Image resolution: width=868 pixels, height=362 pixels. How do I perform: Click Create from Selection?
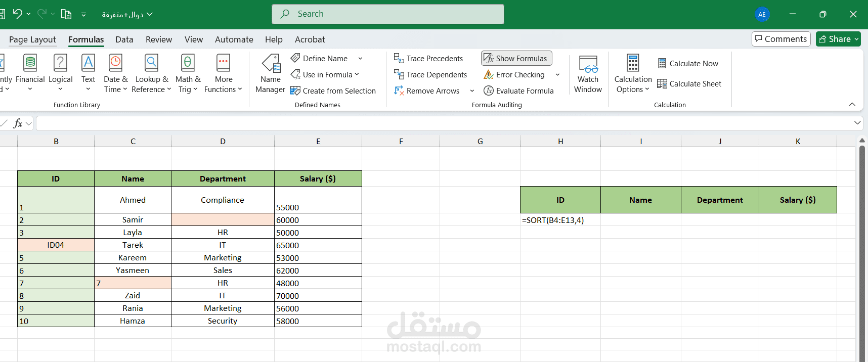point(333,91)
